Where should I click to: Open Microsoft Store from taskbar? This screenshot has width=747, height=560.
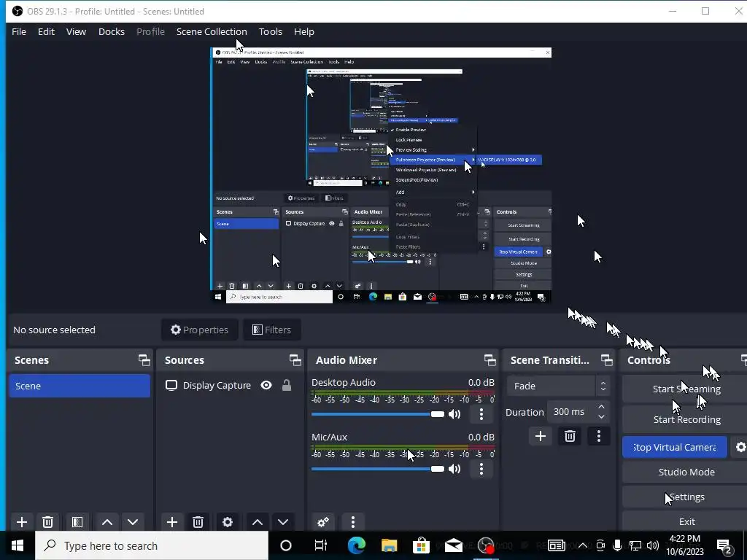(x=421, y=545)
